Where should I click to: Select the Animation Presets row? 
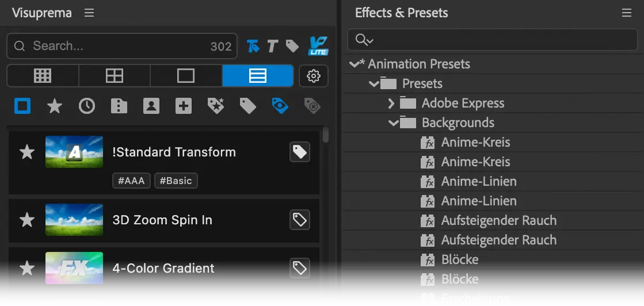coord(493,64)
